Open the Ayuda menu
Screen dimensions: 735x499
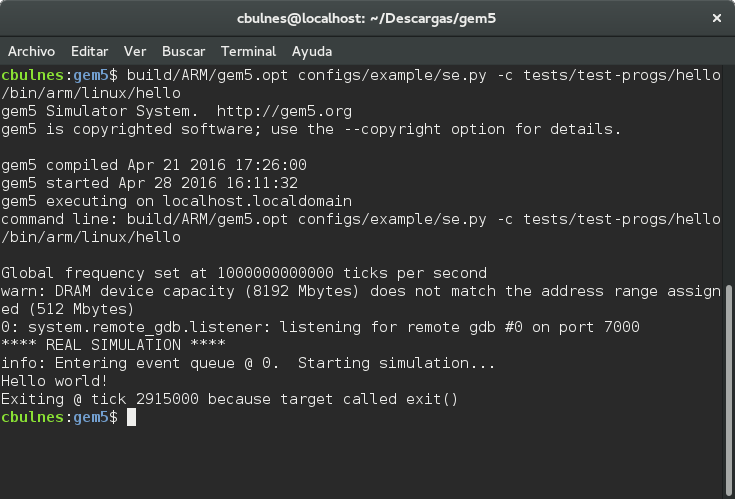click(312, 51)
